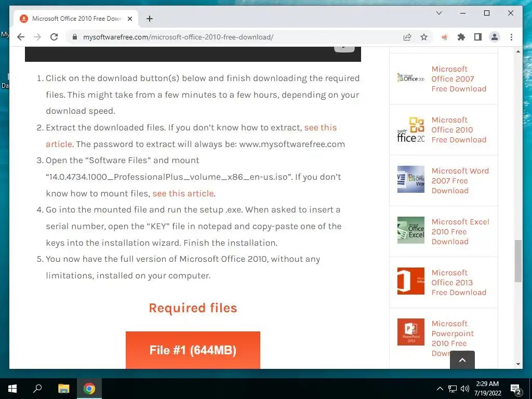The width and height of the screenshot is (532, 399).
Task: Open Microsoft Office 2007 Free Download link
Action: (x=459, y=79)
